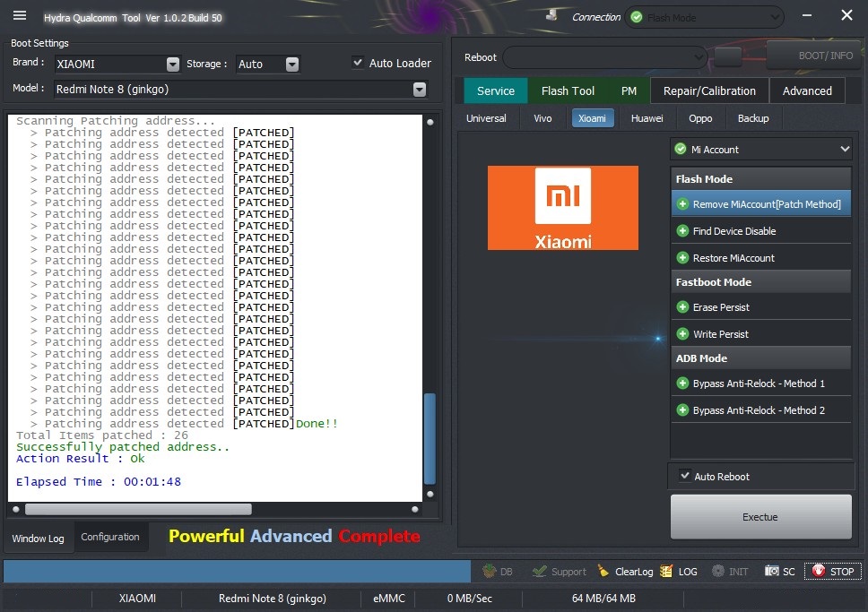The image size is (868, 612).
Task: Click the red STOP icon
Action: pyautogui.click(x=818, y=571)
